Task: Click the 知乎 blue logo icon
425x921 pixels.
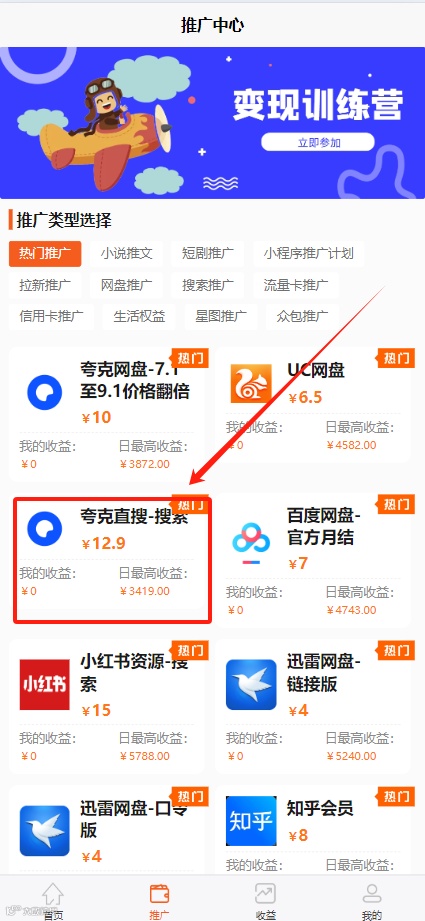Action: [x=251, y=821]
